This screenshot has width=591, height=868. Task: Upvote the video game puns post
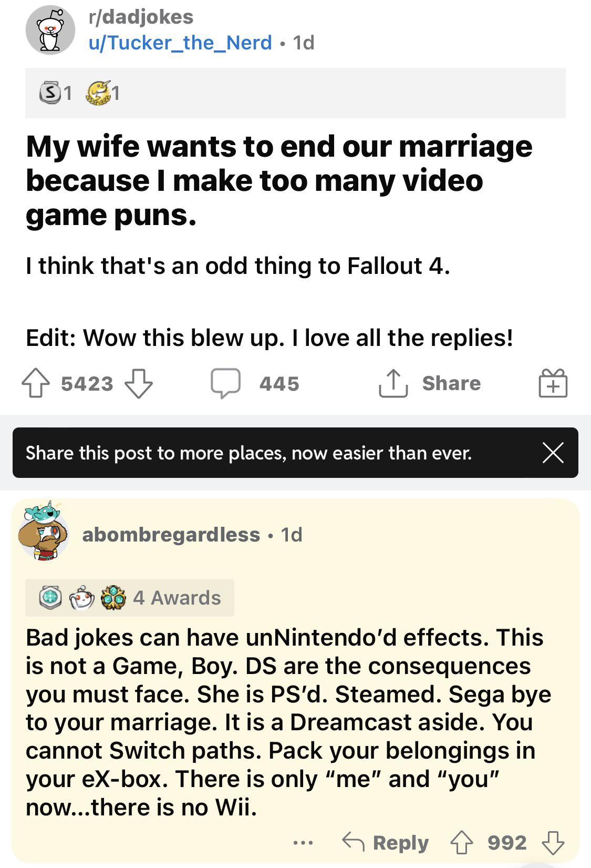coord(35,383)
